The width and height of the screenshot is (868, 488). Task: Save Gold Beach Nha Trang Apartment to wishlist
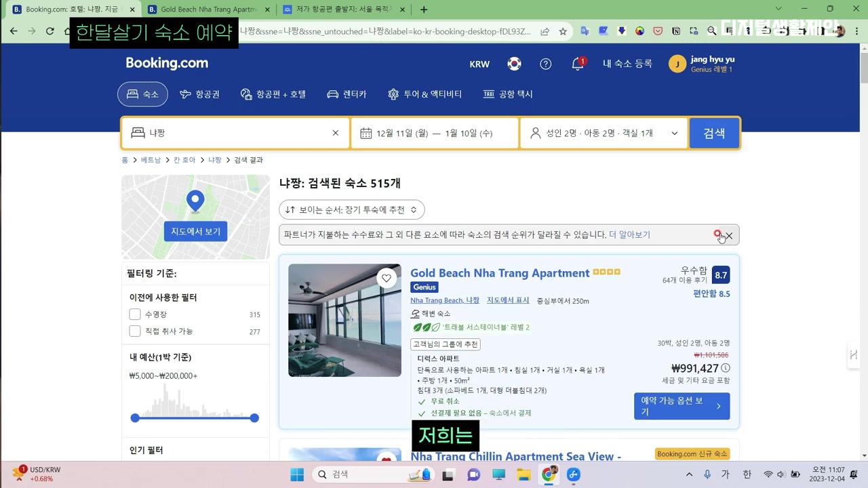tap(387, 278)
